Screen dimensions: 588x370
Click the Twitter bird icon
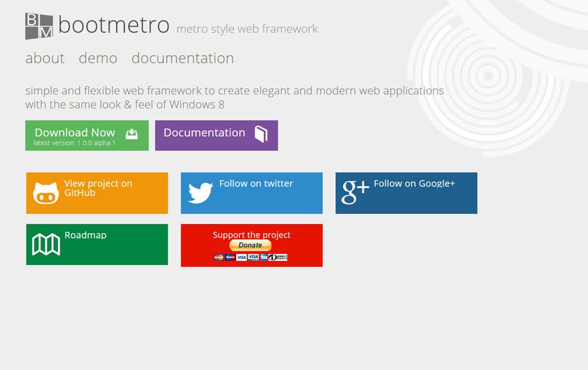pyautogui.click(x=200, y=193)
